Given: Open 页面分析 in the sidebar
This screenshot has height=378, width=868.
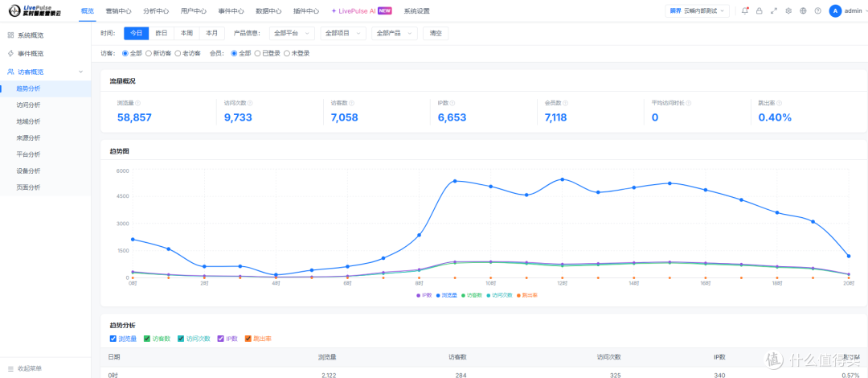Looking at the screenshot, I should (x=45, y=187).
